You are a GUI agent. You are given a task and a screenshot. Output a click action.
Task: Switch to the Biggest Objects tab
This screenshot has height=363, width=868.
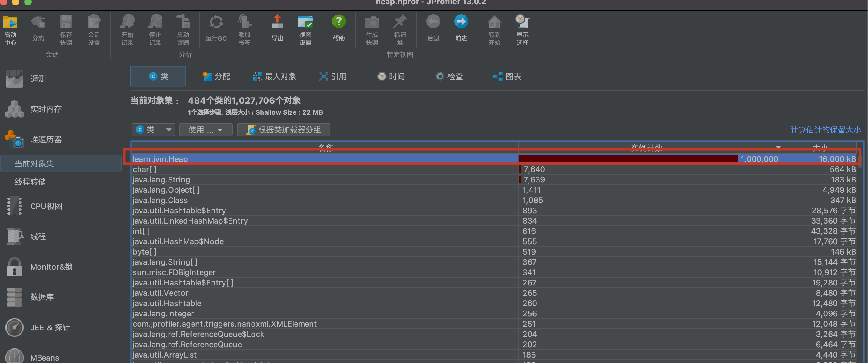(275, 76)
